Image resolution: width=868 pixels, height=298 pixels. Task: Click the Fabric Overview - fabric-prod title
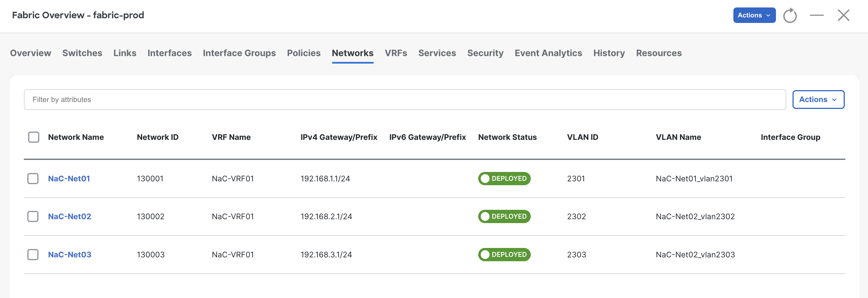coord(78,15)
